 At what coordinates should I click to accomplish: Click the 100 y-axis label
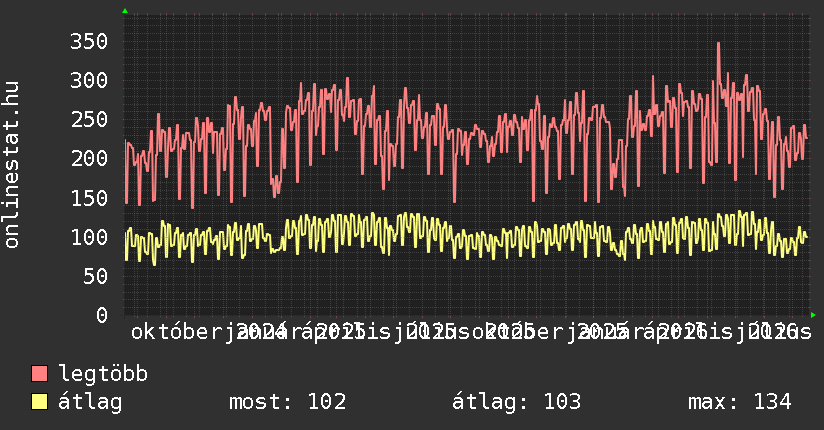89,237
